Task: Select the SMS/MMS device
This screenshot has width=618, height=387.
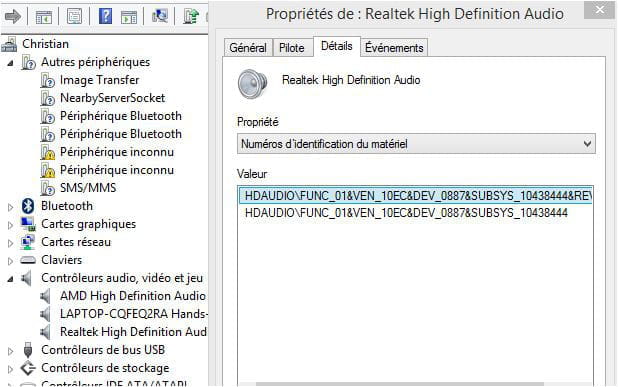Action: (x=88, y=188)
